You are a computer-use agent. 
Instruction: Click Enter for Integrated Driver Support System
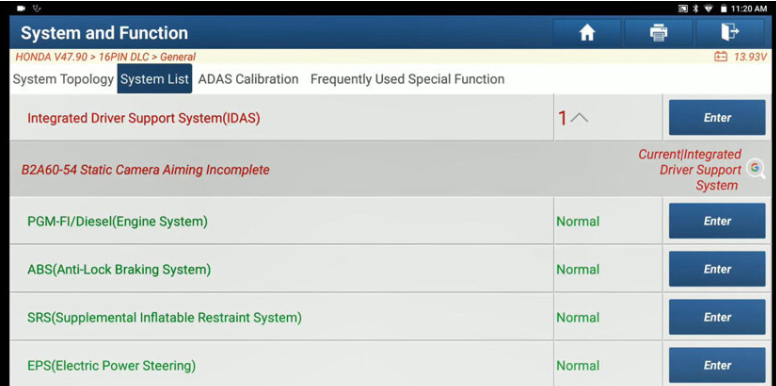pos(717,118)
